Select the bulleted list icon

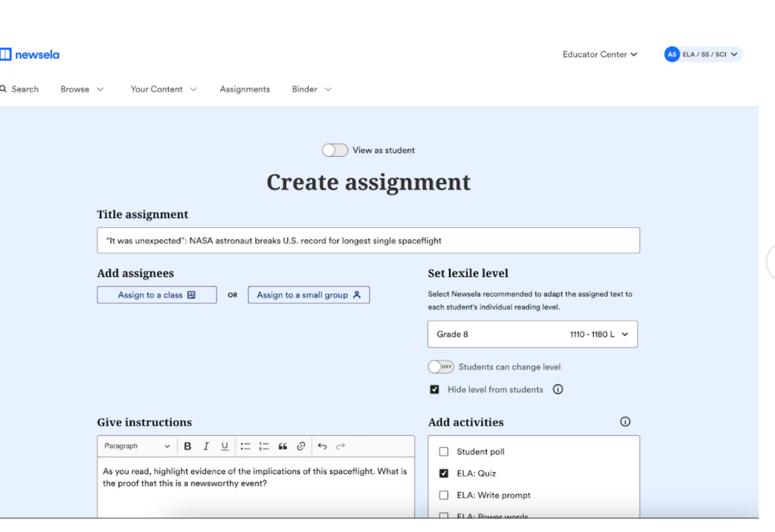tap(244, 446)
